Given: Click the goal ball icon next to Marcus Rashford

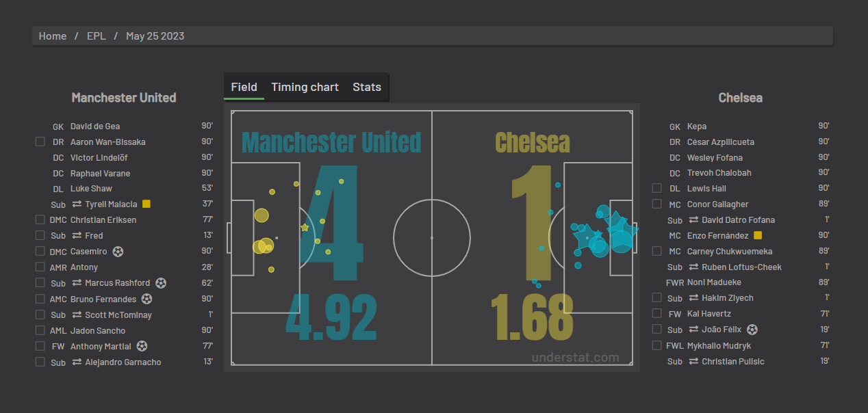Looking at the screenshot, I should (161, 283).
